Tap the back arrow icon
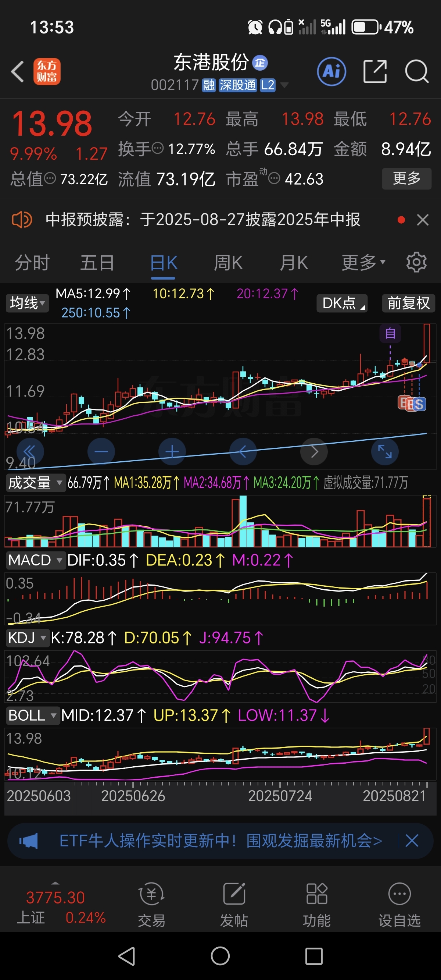 coord(18,71)
